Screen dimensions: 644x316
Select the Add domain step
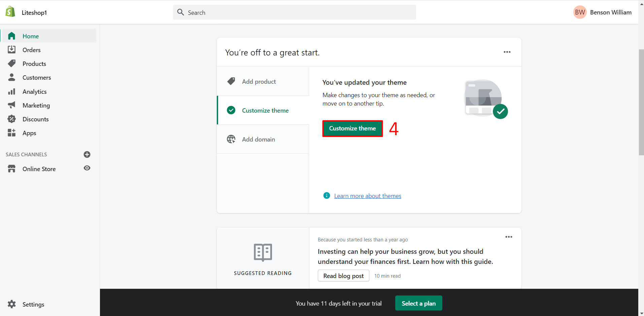[258, 139]
